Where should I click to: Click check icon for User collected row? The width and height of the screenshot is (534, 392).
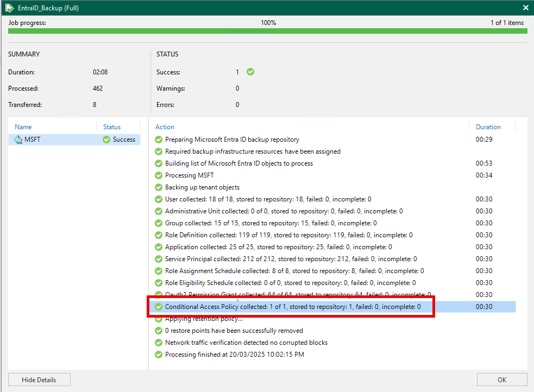click(159, 199)
